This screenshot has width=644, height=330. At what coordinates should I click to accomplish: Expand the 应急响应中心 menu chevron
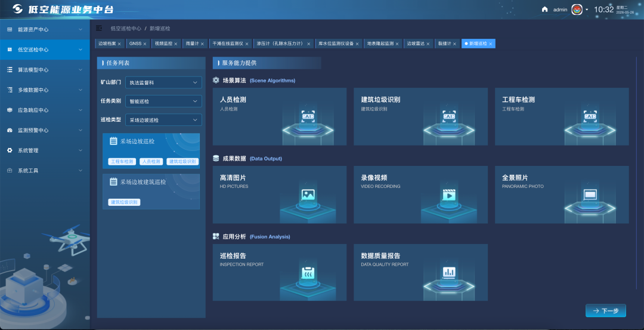point(80,110)
